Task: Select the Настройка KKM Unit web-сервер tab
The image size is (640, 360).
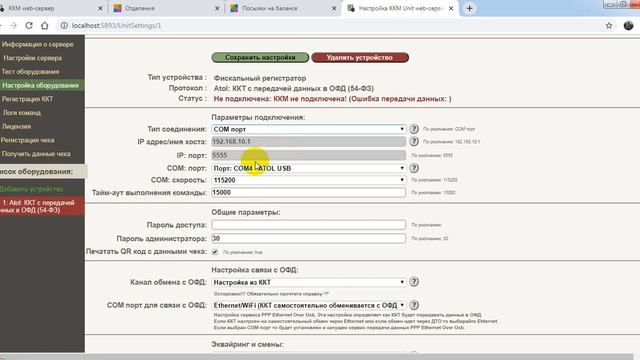Action: [x=400, y=8]
